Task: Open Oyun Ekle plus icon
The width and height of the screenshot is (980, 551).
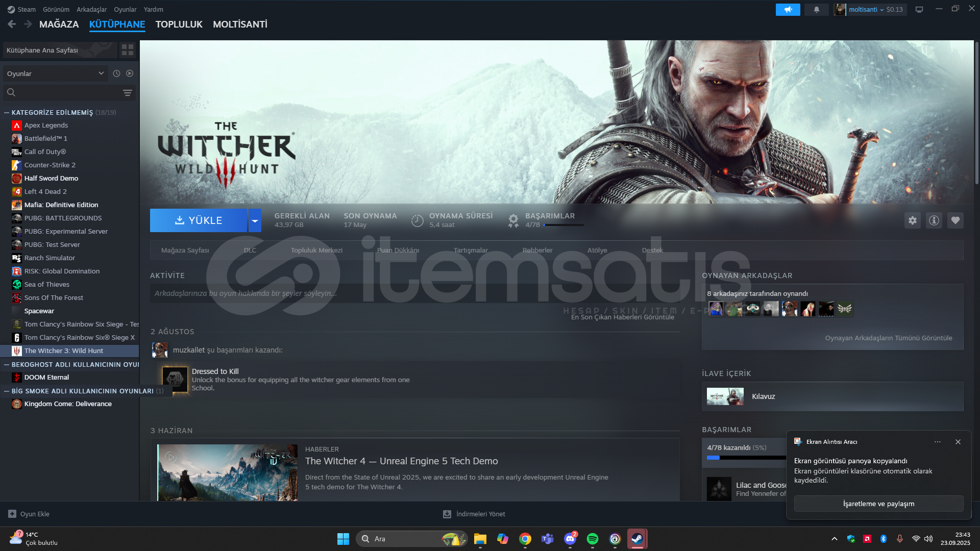Action: point(12,514)
